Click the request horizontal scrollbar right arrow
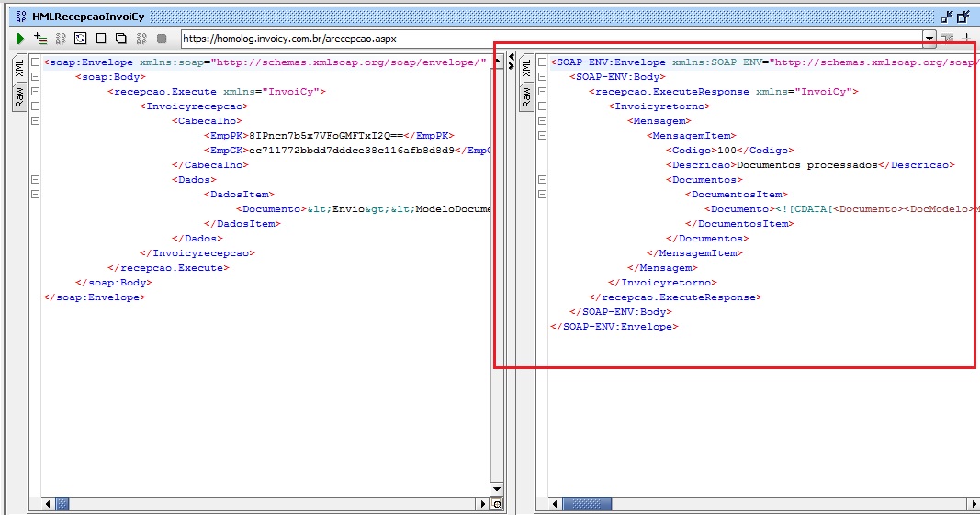980x515 pixels. (483, 504)
